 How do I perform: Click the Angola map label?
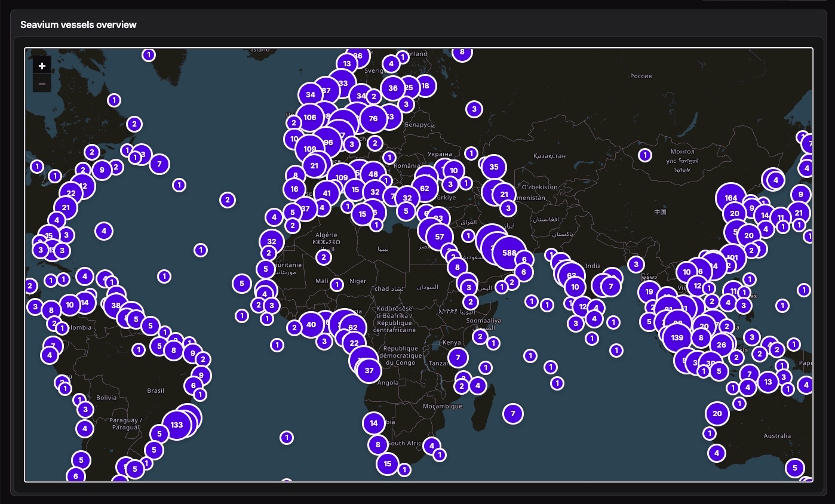coord(388,383)
